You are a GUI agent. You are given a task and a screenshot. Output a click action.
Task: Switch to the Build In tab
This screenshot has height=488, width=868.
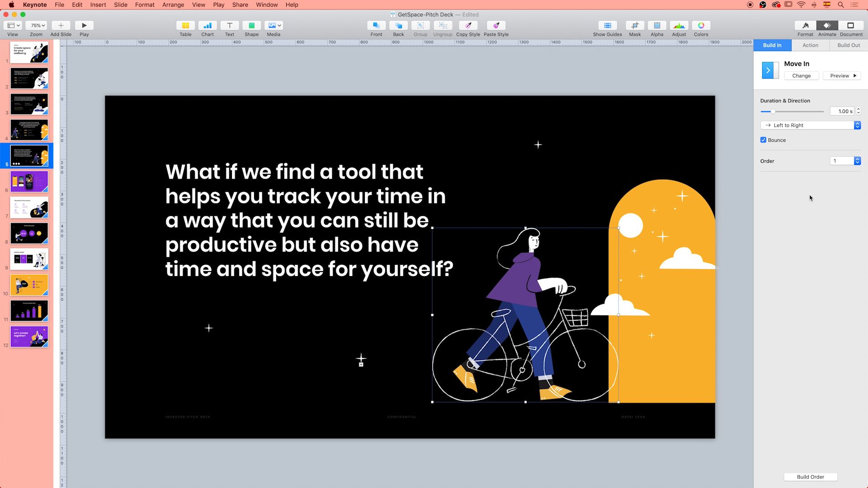pos(772,45)
